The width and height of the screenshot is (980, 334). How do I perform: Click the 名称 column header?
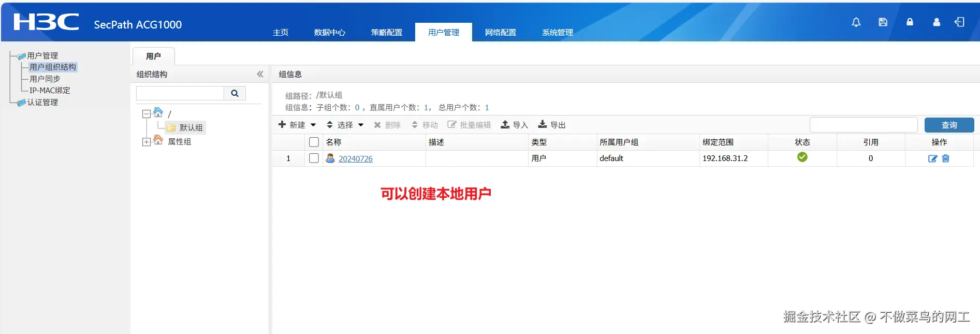334,142
